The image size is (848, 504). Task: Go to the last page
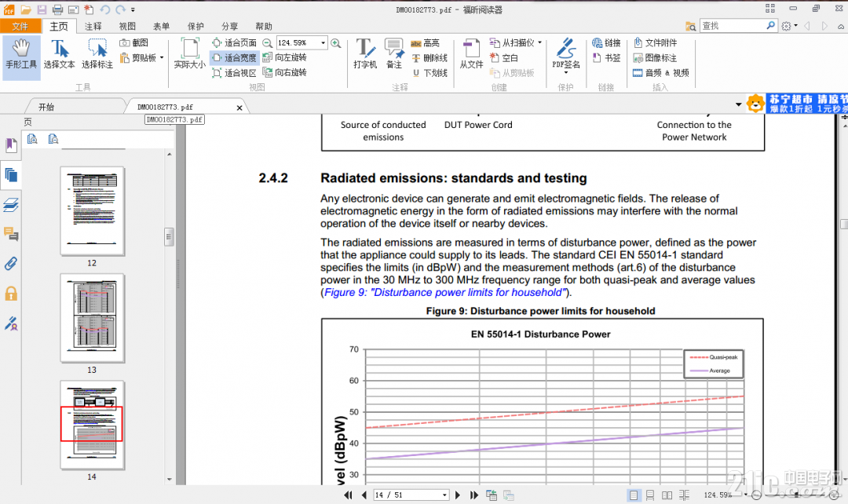(474, 495)
